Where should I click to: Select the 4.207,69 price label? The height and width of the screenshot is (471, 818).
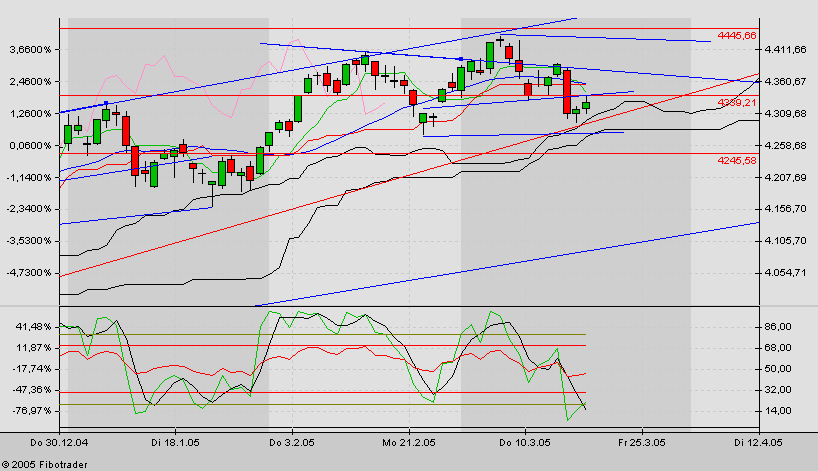785,177
